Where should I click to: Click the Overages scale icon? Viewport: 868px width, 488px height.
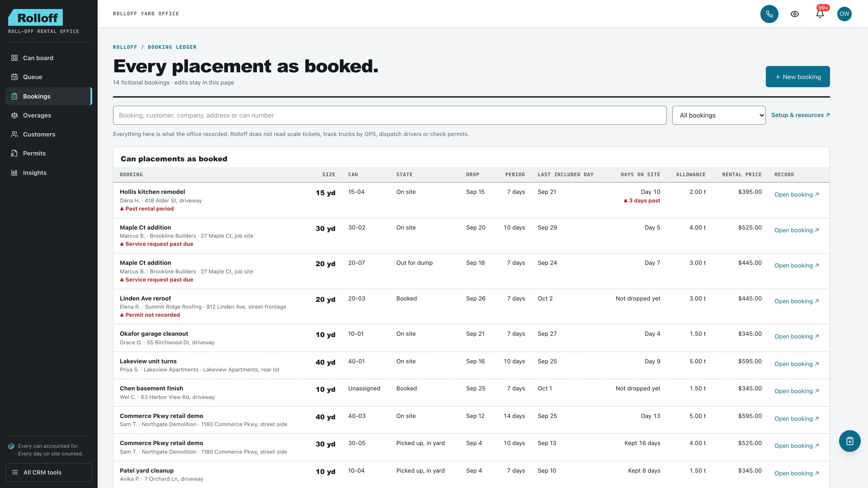coord(14,115)
